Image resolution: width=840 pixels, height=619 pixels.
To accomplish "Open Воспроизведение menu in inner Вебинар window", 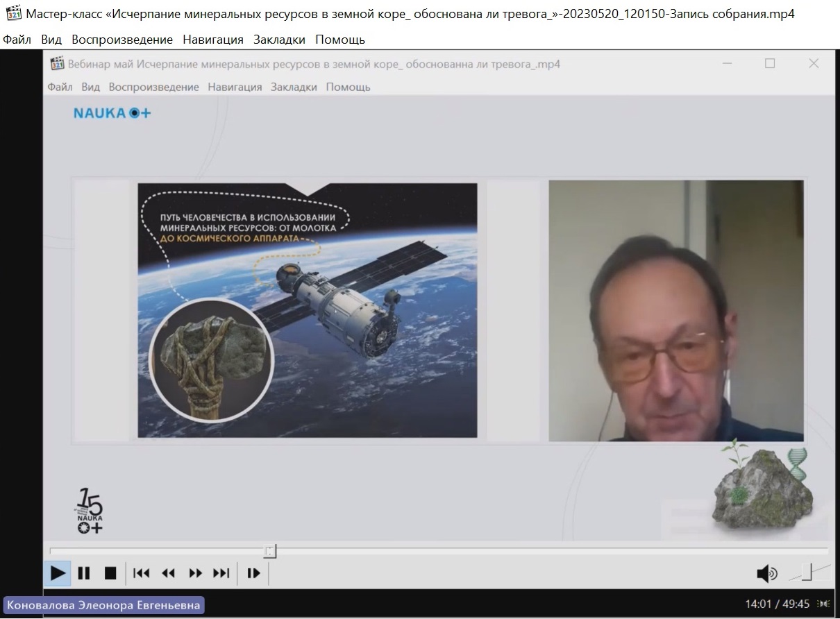I will [153, 87].
